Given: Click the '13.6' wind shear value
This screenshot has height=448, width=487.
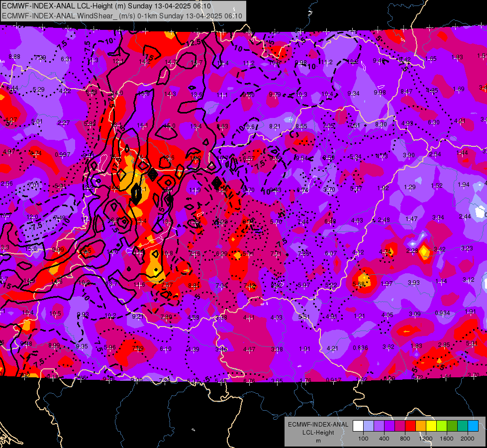Looking at the screenshot, I should click(x=196, y=94).
